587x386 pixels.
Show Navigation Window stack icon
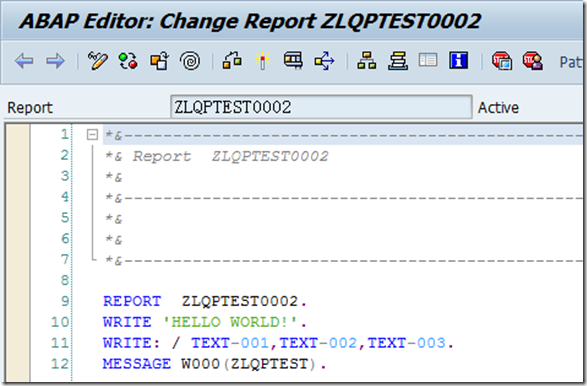(x=398, y=61)
